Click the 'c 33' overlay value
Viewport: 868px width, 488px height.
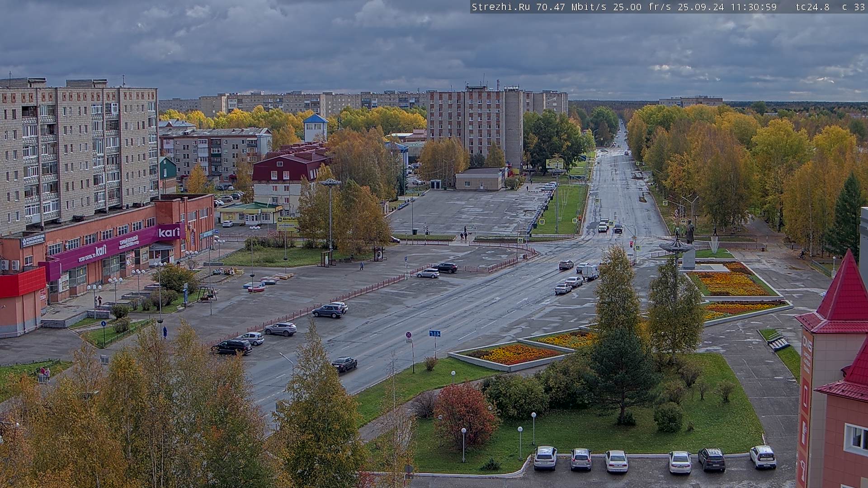(x=854, y=7)
